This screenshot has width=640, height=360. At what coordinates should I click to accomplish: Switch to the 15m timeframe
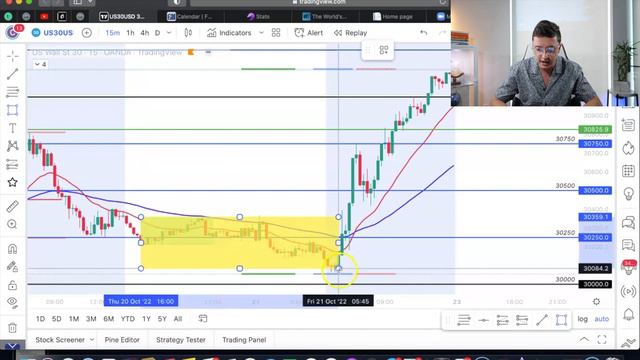click(x=112, y=33)
